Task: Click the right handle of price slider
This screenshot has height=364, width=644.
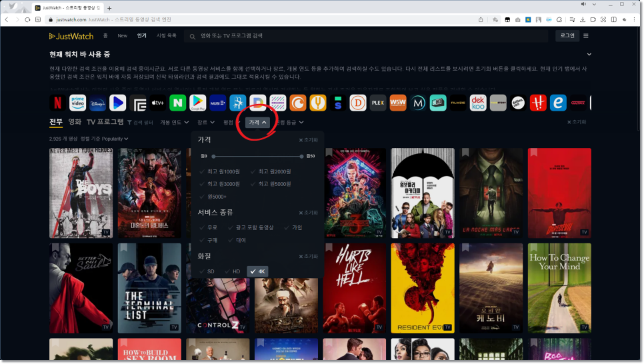Action: (x=302, y=156)
